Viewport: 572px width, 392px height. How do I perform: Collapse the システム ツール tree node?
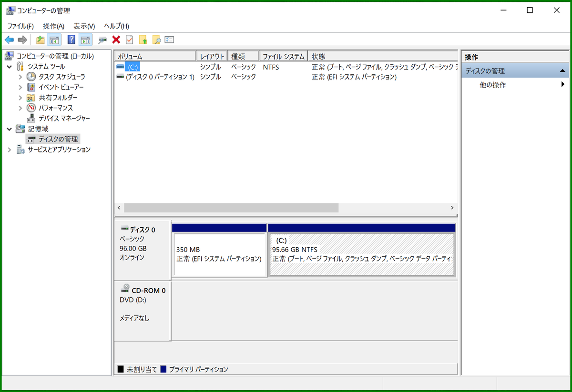10,66
